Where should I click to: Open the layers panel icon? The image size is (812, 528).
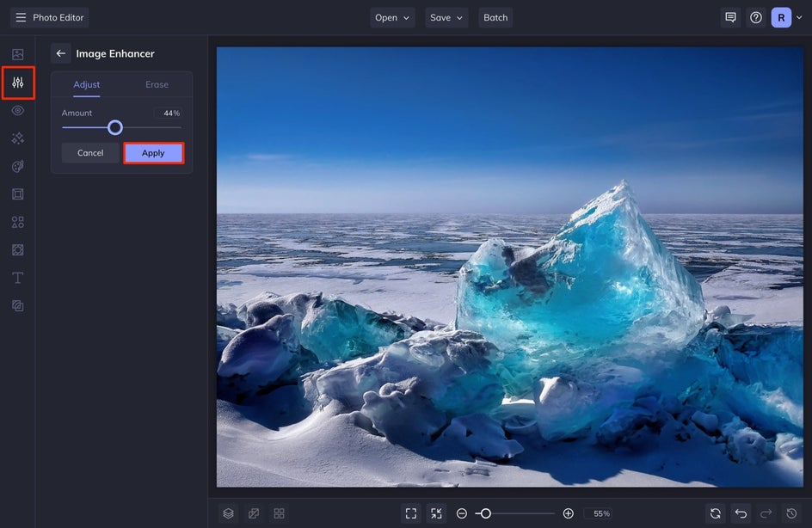pos(229,513)
